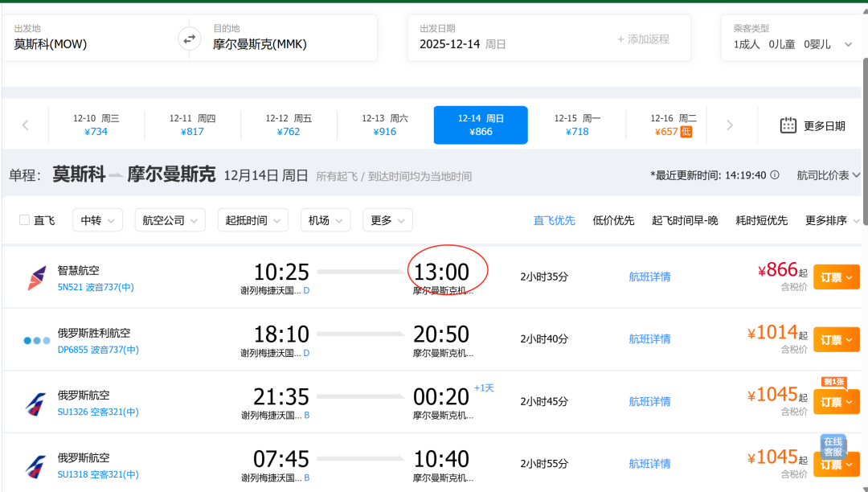Swap origin and destination cities

190,39
